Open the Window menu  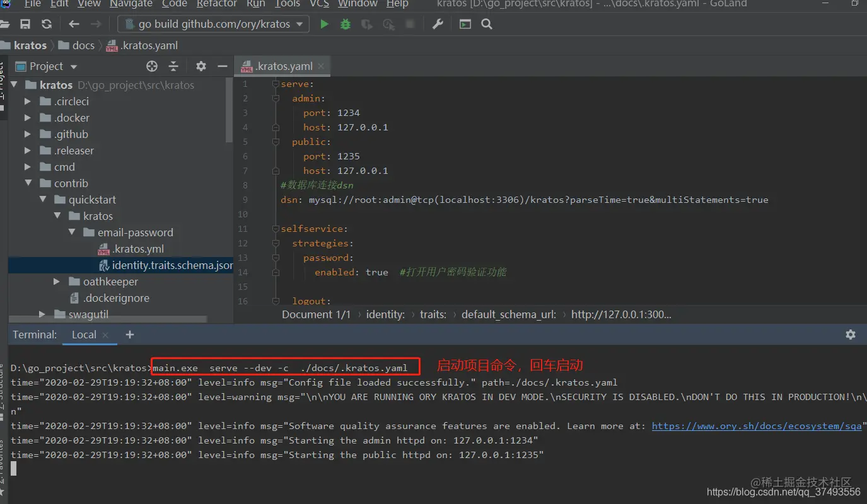pos(358,4)
